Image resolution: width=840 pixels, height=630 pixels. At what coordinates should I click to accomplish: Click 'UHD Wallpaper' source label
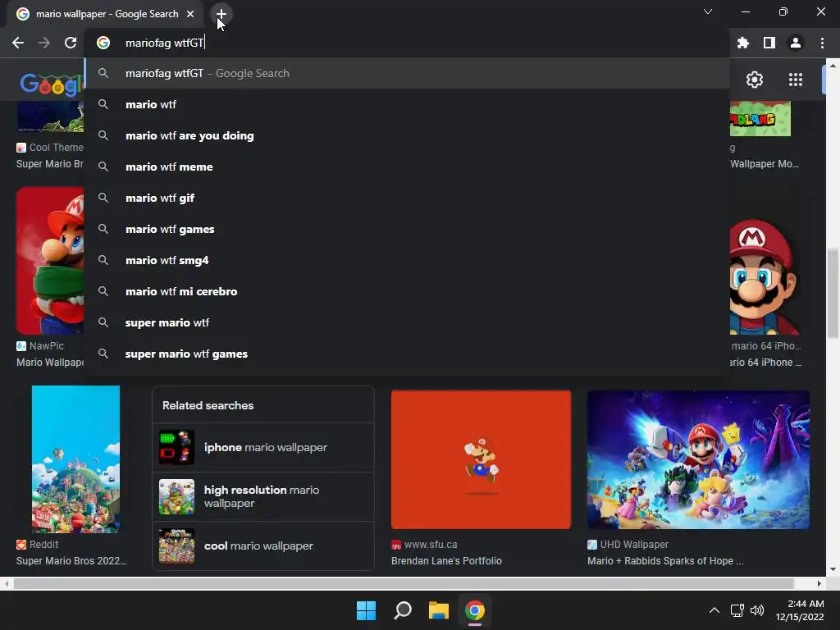pyautogui.click(x=634, y=545)
